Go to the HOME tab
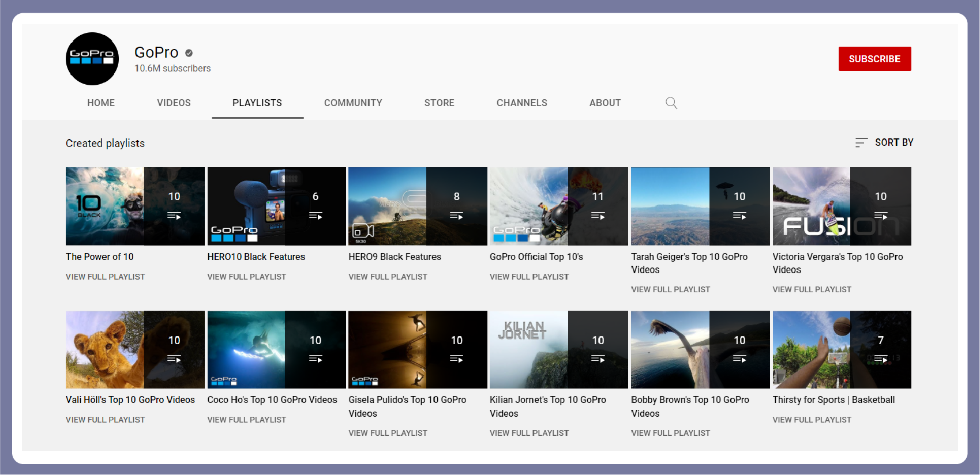The image size is (980, 475). point(101,103)
